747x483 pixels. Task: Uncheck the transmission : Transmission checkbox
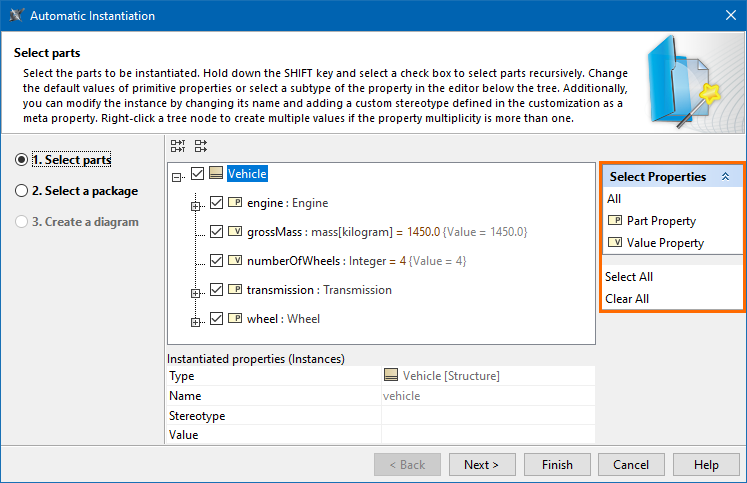click(216, 289)
